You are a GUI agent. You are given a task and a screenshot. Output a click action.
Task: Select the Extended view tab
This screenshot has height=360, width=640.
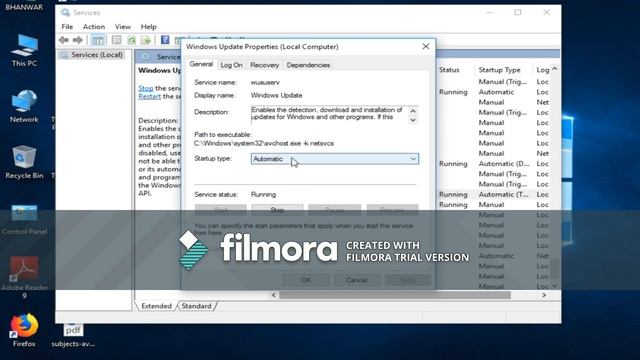pyautogui.click(x=156, y=306)
